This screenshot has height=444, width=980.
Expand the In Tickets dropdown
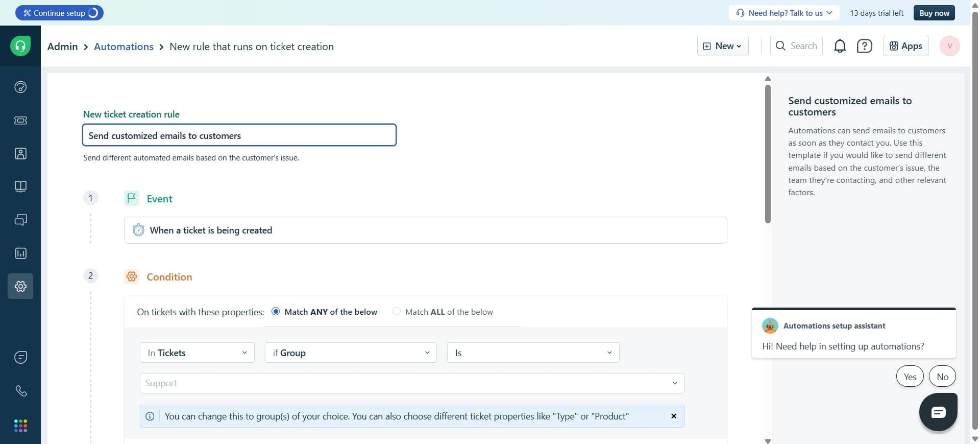click(x=197, y=353)
